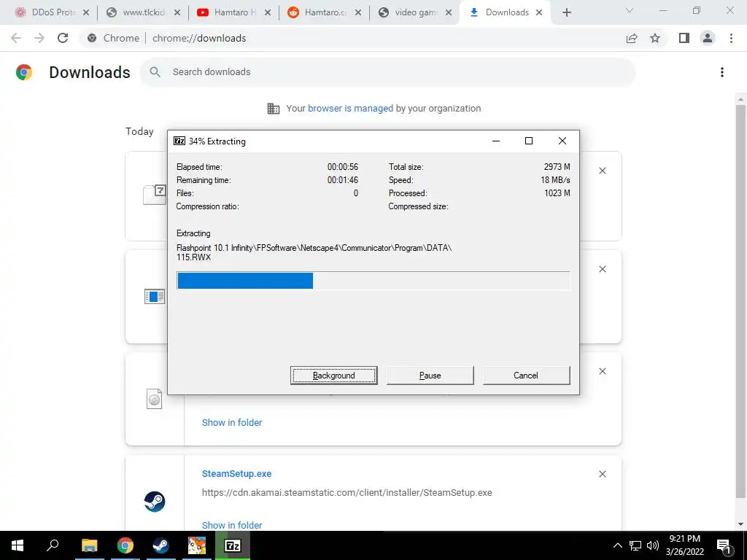The height and width of the screenshot is (560, 747).
Task: Cancel the 7-Zip extraction
Action: pyautogui.click(x=526, y=376)
